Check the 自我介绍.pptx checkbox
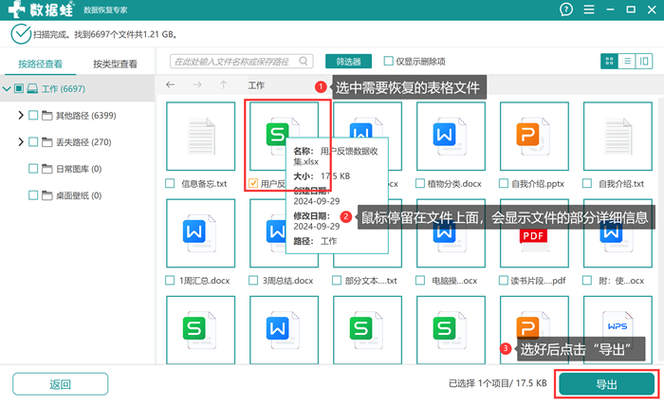The image size is (664, 406). click(x=503, y=183)
